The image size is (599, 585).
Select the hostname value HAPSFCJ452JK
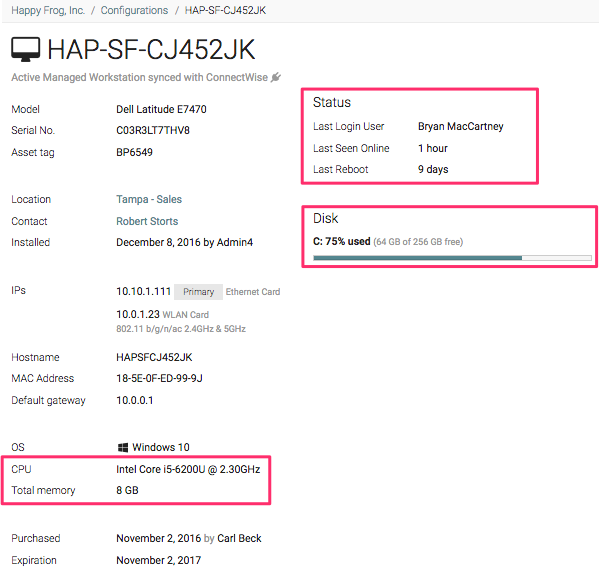click(154, 358)
